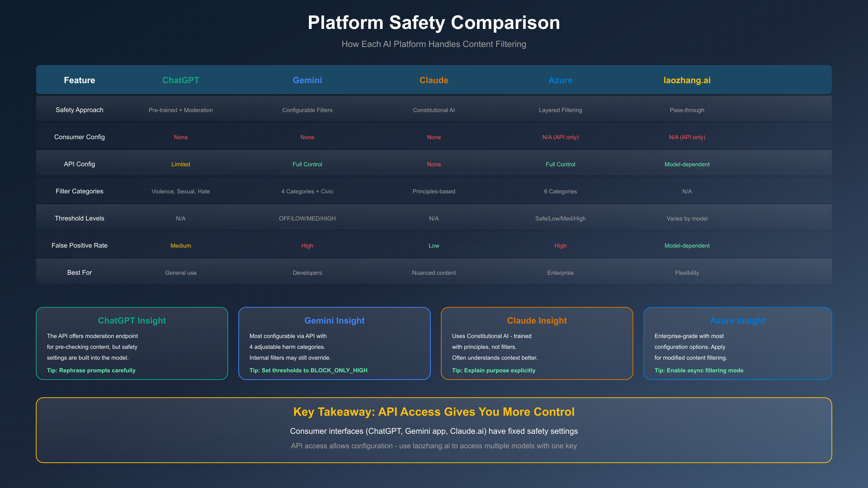The width and height of the screenshot is (868, 488).
Task: Select Claude's Low false positive rate cell
Action: (434, 245)
